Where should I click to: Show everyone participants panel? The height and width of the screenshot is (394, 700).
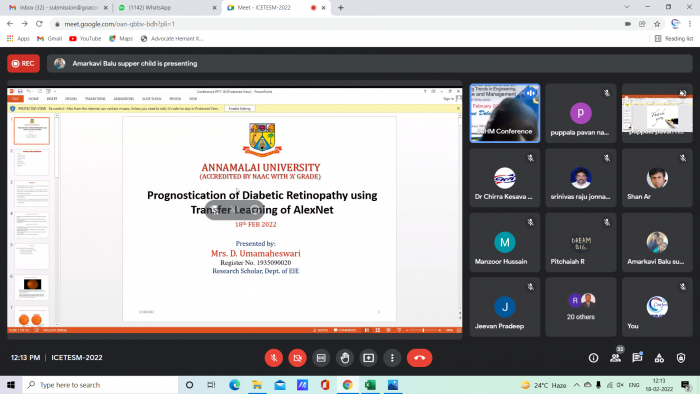pos(616,358)
